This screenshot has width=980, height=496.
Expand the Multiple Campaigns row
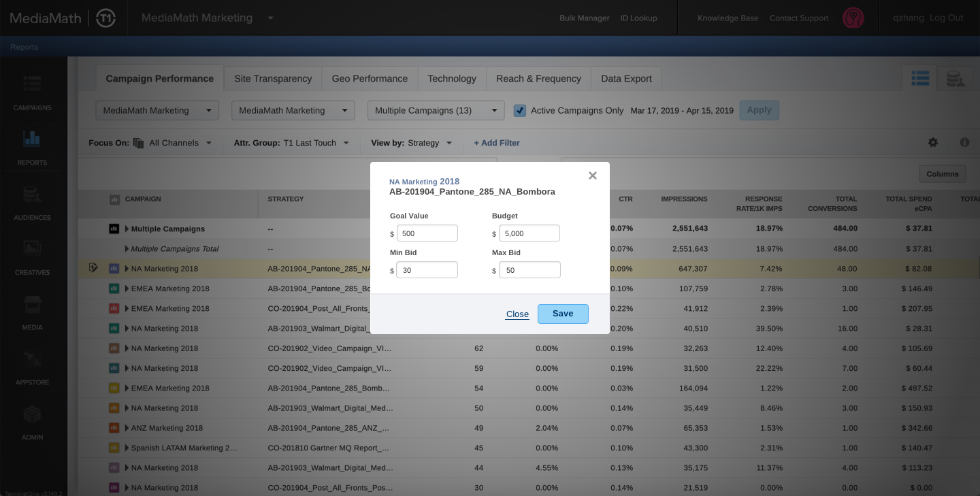[x=127, y=229]
